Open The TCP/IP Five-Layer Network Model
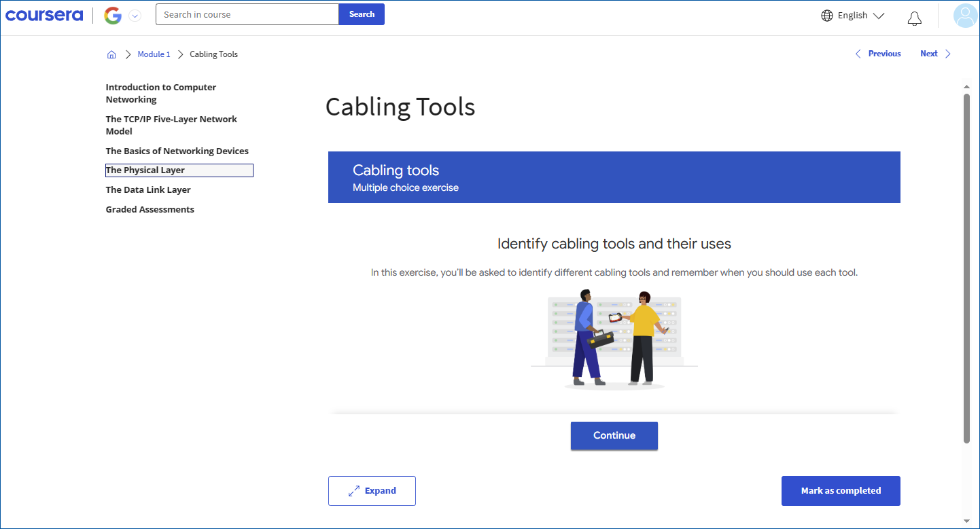Screen dimensions: 980x529 (171, 125)
